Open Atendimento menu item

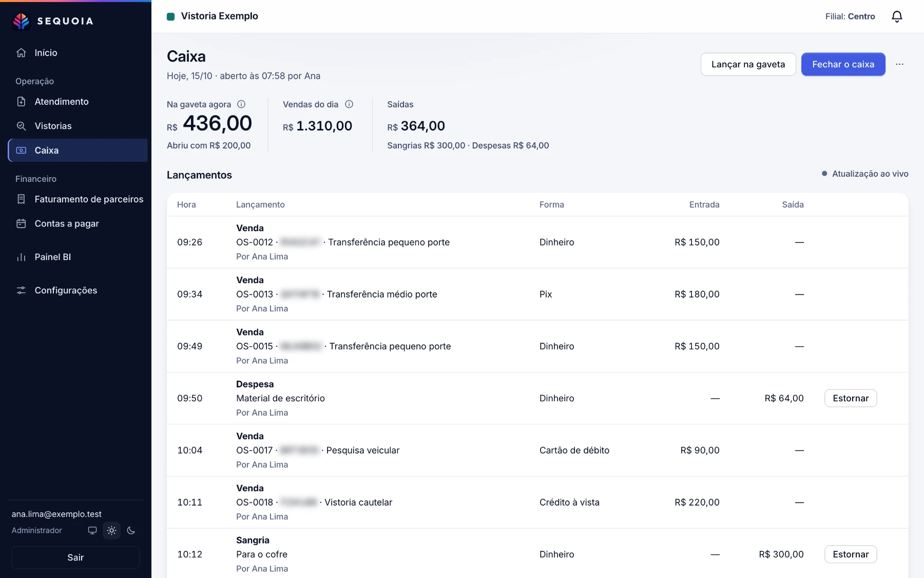point(78,102)
